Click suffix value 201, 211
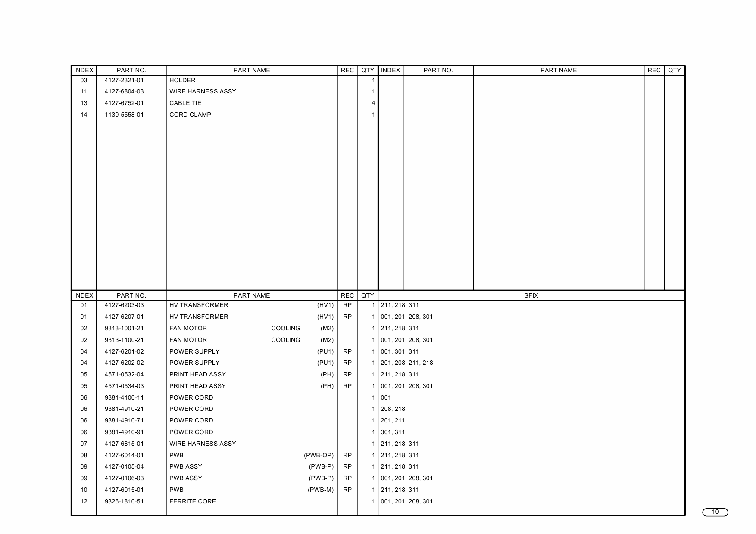756x534 pixels. click(x=393, y=420)
